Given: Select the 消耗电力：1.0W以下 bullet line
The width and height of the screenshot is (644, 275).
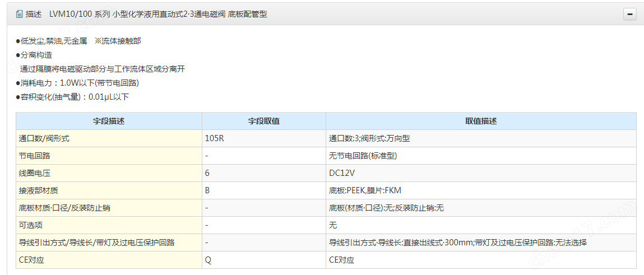Looking at the screenshot, I should pos(77,83).
